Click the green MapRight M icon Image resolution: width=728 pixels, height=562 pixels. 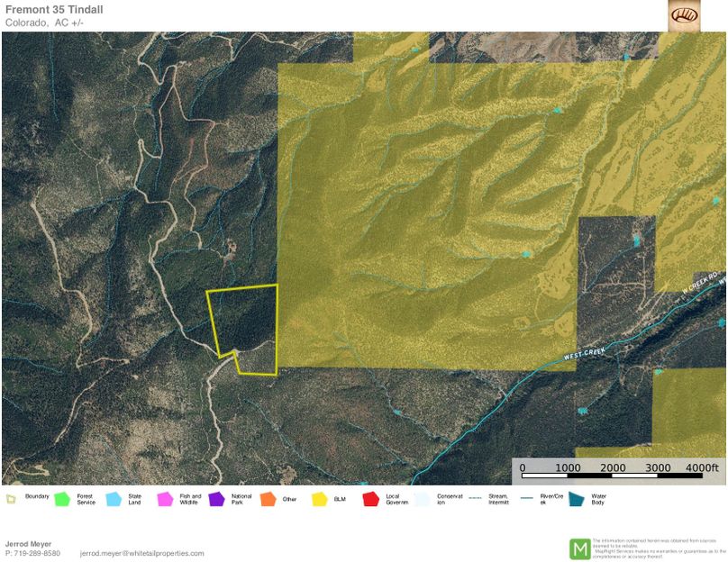pyautogui.click(x=579, y=548)
